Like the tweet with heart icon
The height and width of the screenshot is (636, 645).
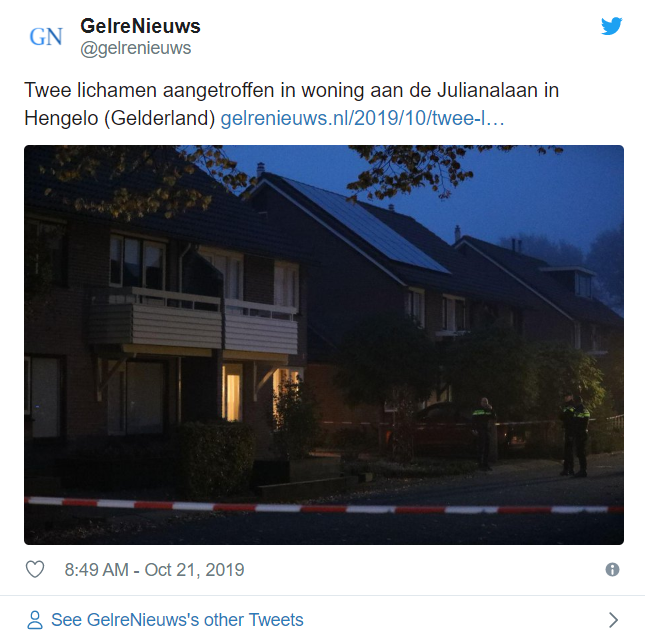coord(35,569)
